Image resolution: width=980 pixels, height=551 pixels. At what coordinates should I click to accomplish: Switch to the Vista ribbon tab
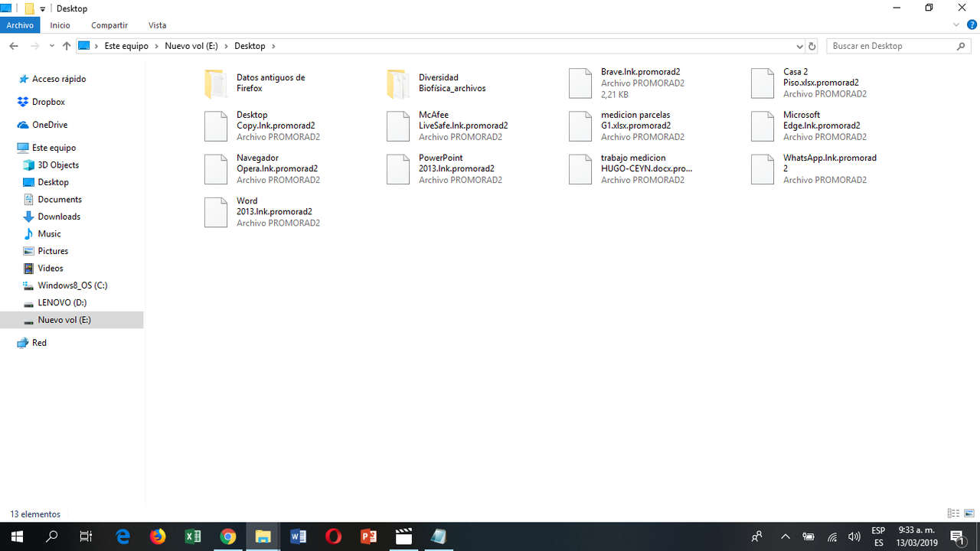coord(157,25)
